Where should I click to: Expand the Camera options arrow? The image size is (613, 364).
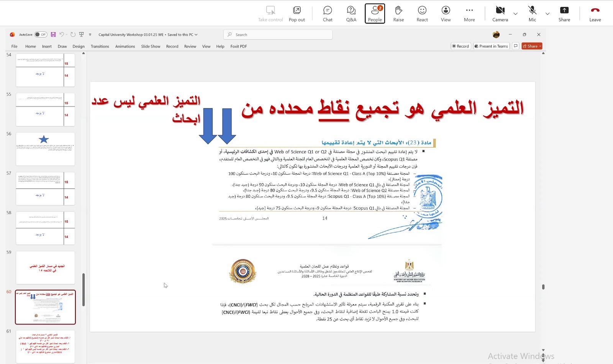click(516, 14)
